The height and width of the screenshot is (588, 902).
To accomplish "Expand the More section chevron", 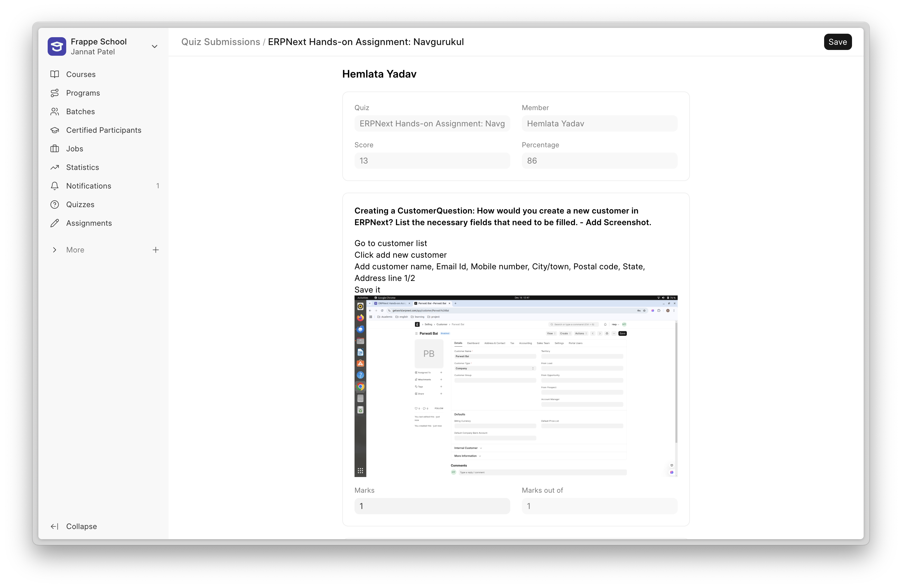I will click(x=55, y=250).
